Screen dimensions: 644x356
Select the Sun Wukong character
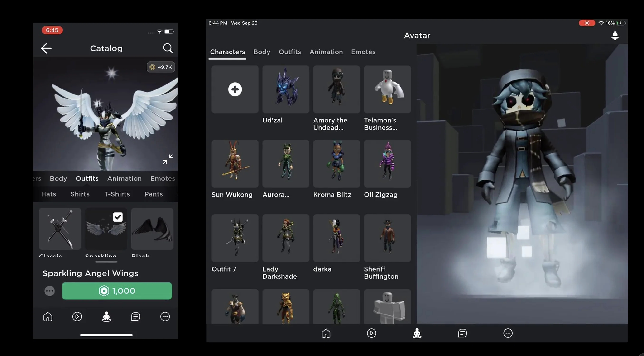tap(235, 164)
